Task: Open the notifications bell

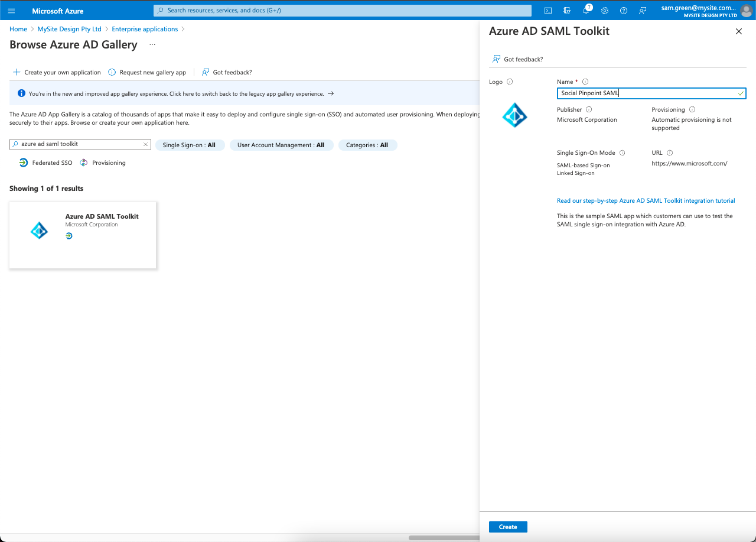Action: click(586, 11)
